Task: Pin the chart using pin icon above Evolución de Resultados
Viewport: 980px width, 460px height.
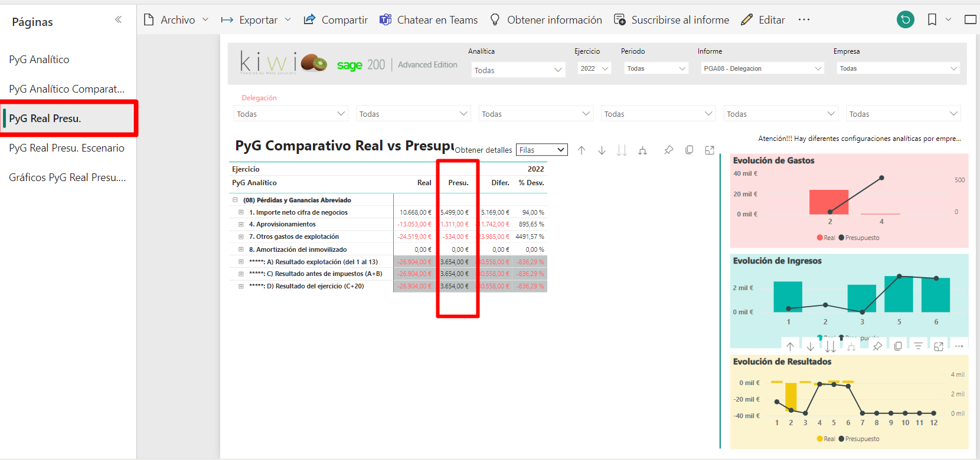Action: (x=877, y=346)
